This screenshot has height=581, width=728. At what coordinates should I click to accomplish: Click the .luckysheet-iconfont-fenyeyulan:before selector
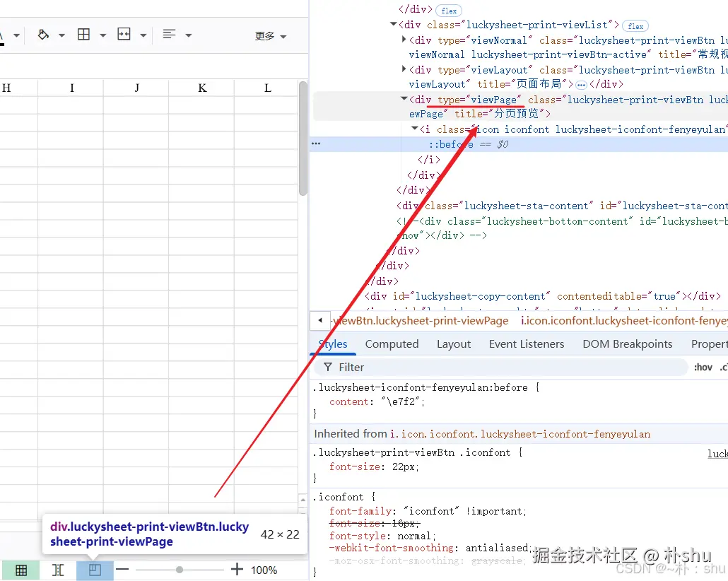tap(421, 388)
